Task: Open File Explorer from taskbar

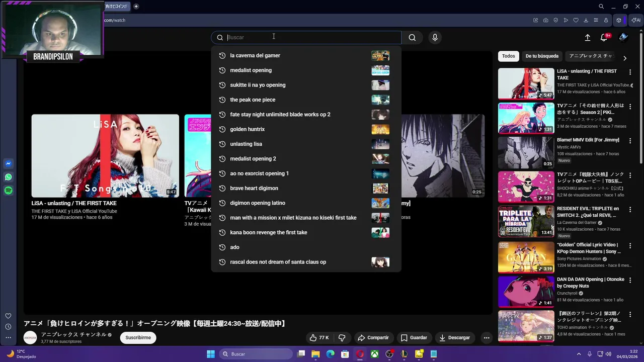Action: tap(315, 354)
